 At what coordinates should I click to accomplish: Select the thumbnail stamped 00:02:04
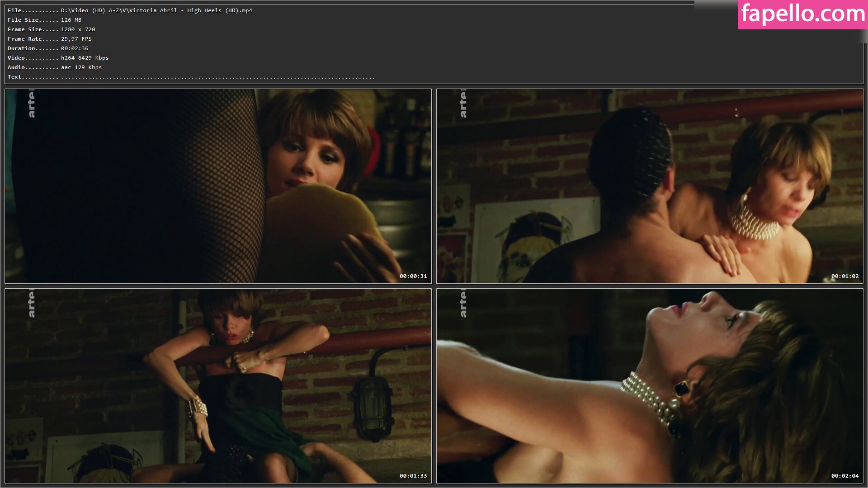point(650,386)
